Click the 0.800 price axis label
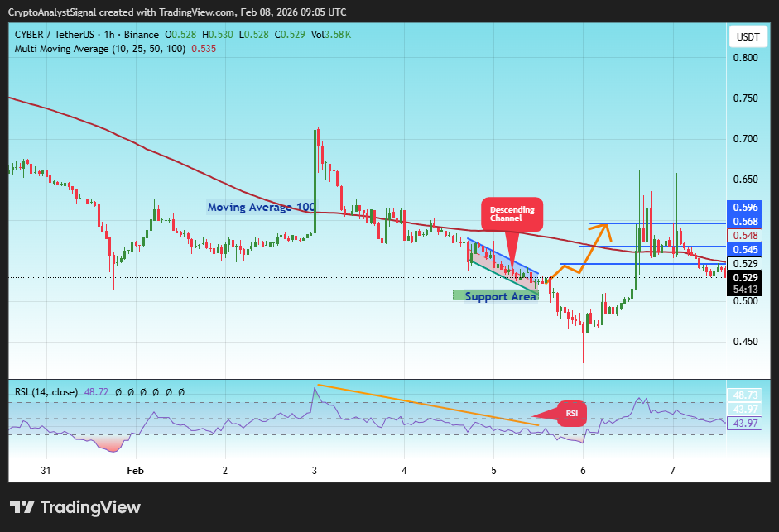 [x=746, y=58]
